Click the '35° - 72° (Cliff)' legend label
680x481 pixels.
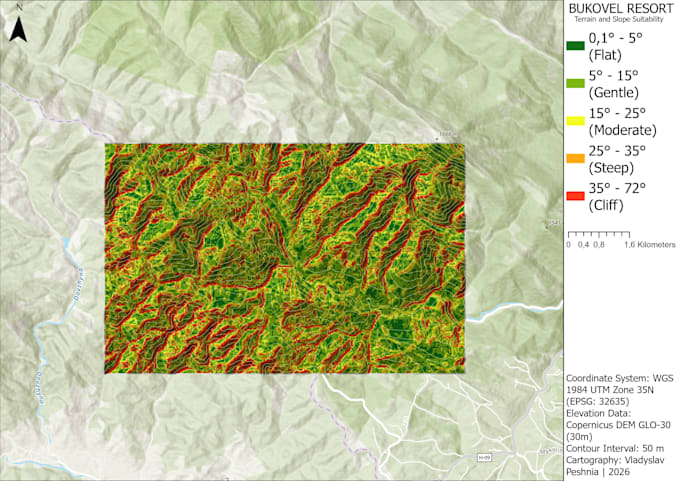point(617,196)
